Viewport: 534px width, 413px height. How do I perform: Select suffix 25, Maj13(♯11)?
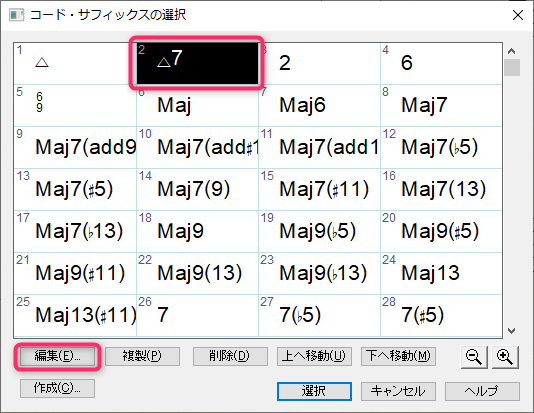pyautogui.click(x=75, y=316)
